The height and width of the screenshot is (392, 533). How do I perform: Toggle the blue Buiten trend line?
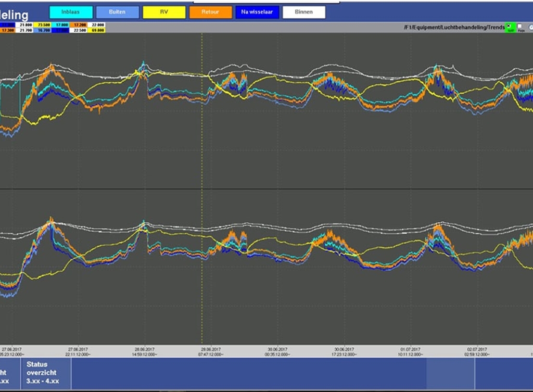118,12
